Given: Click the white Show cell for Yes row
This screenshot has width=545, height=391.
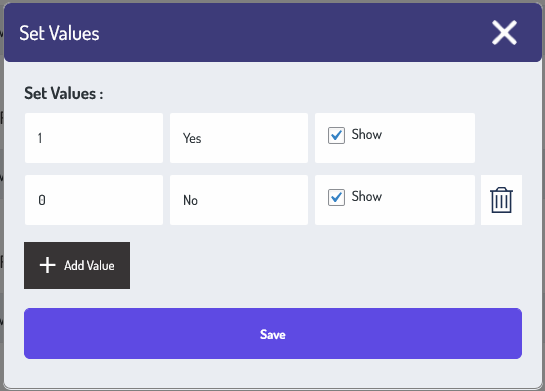Looking at the screenshot, I should click(395, 138).
